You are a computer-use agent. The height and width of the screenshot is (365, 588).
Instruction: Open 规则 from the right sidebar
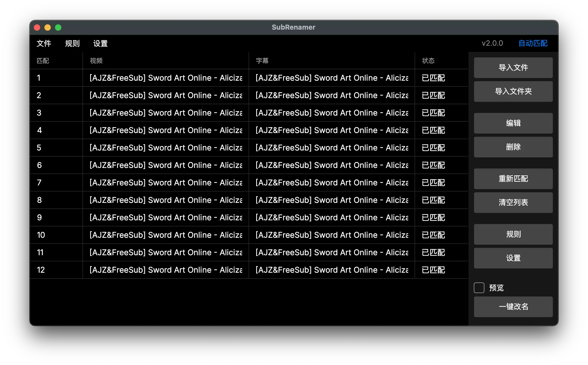click(x=513, y=234)
